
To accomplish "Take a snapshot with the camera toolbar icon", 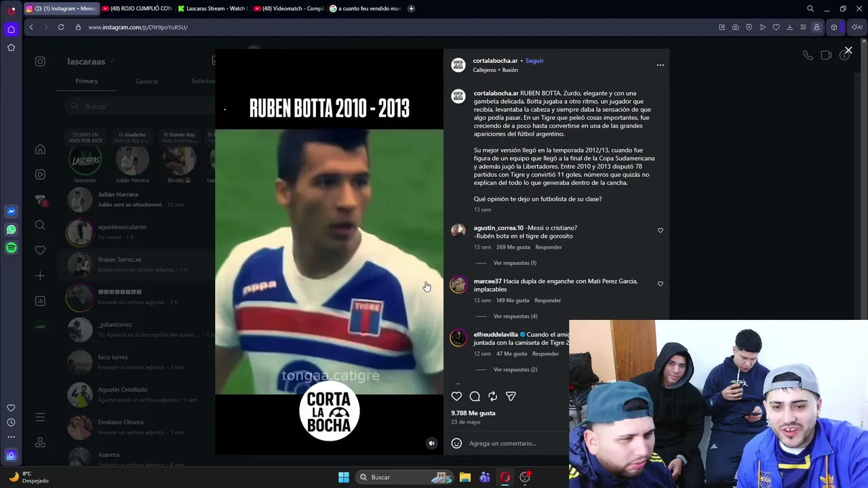I will tap(735, 27).
